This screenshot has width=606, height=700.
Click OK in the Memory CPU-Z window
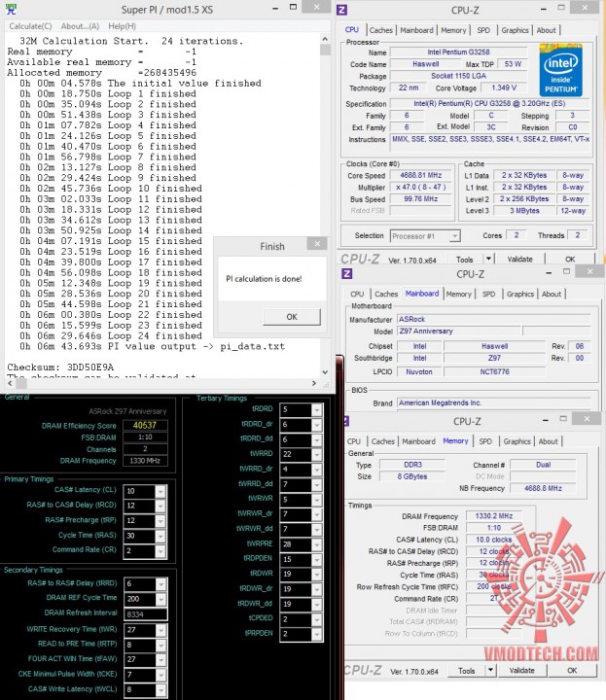pos(572,670)
